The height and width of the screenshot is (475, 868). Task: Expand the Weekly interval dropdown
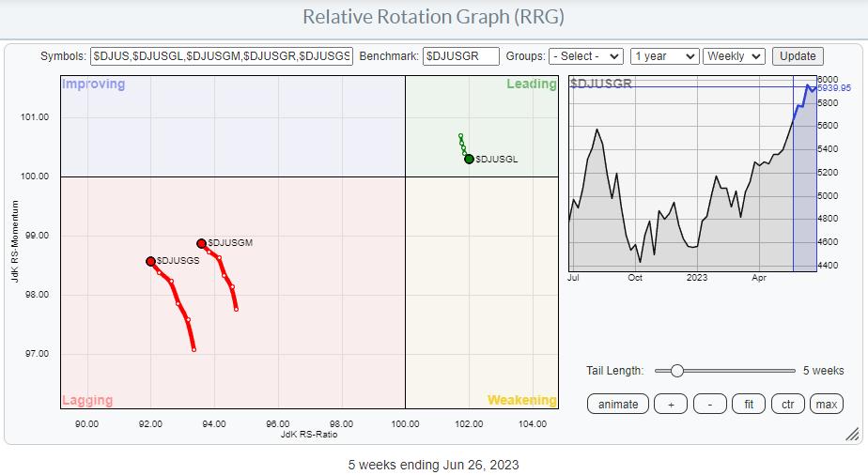[x=735, y=56]
